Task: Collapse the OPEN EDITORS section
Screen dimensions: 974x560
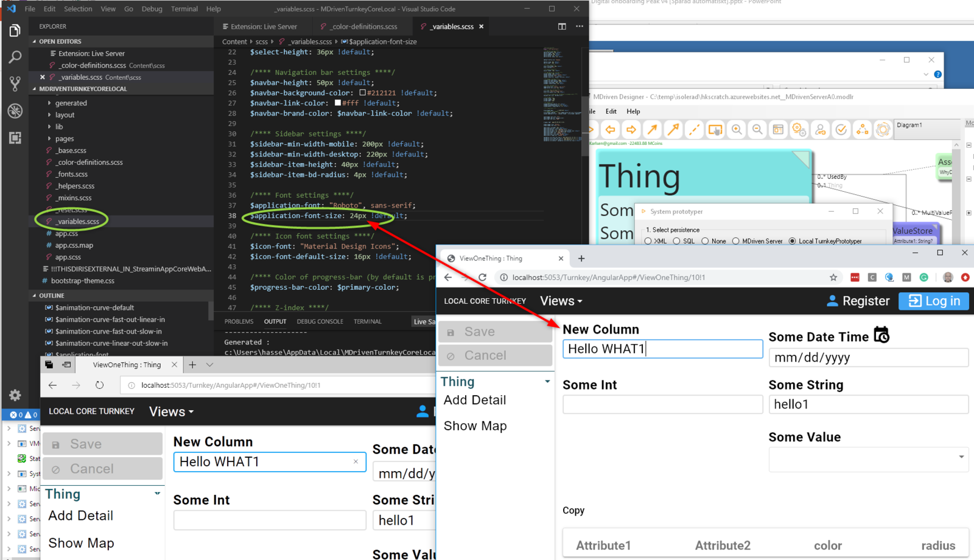Action: pos(60,41)
